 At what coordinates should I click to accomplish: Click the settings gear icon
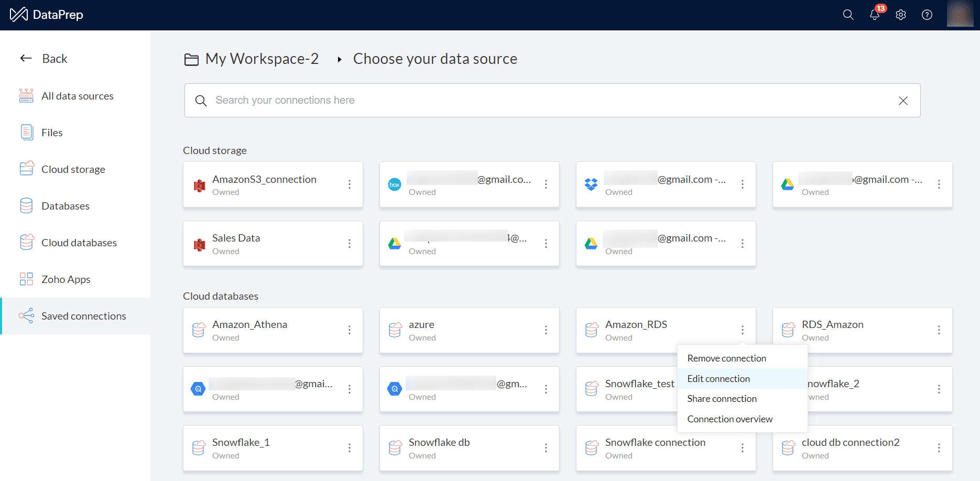(x=901, y=15)
